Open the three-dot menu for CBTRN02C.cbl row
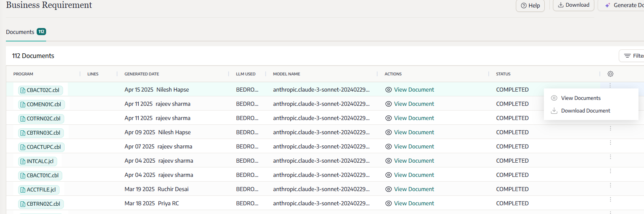Screen dimensions: 644x214 [x=610, y=199]
